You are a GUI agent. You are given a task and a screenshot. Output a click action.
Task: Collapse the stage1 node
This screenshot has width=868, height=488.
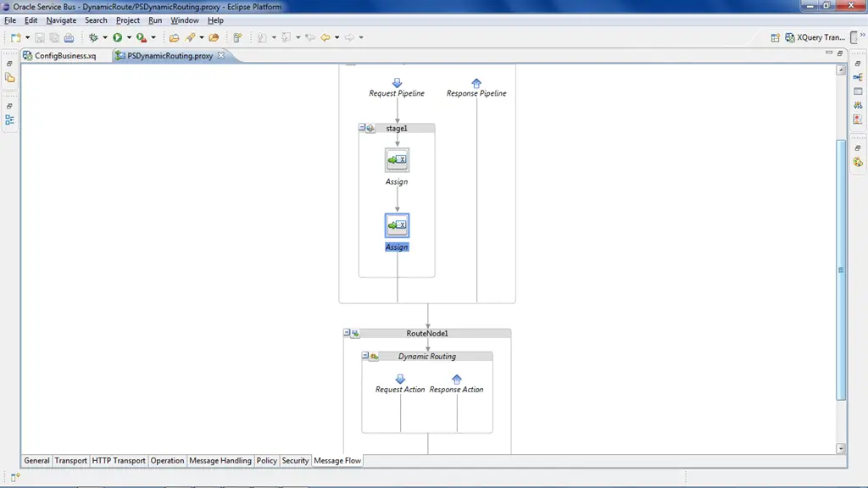pyautogui.click(x=362, y=127)
